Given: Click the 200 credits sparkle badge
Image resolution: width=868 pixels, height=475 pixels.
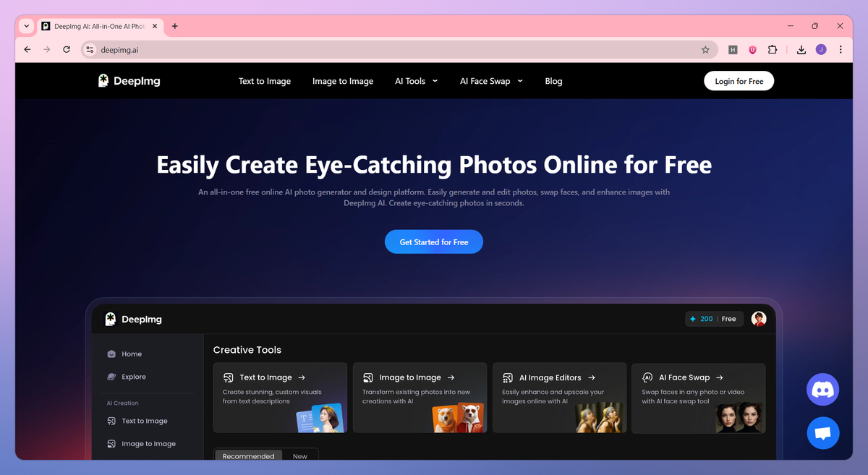Looking at the screenshot, I should click(x=701, y=319).
